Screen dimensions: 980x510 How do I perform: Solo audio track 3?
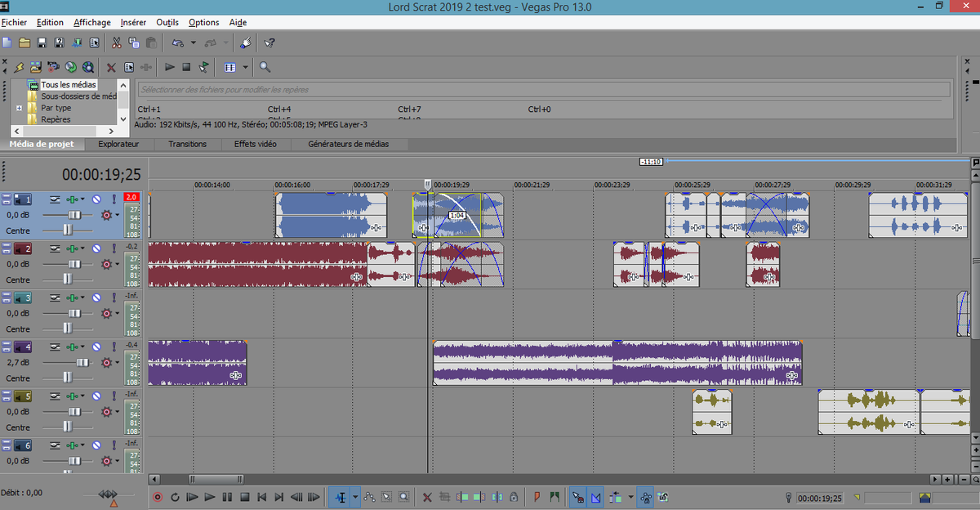click(114, 297)
